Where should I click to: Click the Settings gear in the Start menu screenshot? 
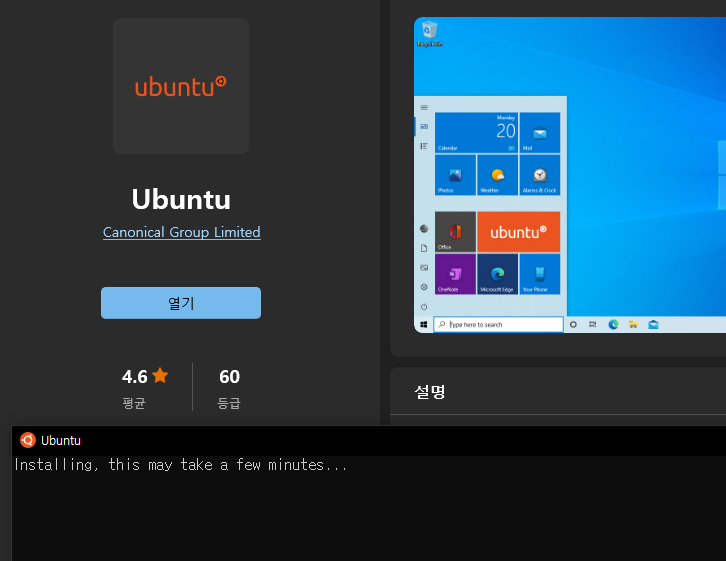[424, 287]
